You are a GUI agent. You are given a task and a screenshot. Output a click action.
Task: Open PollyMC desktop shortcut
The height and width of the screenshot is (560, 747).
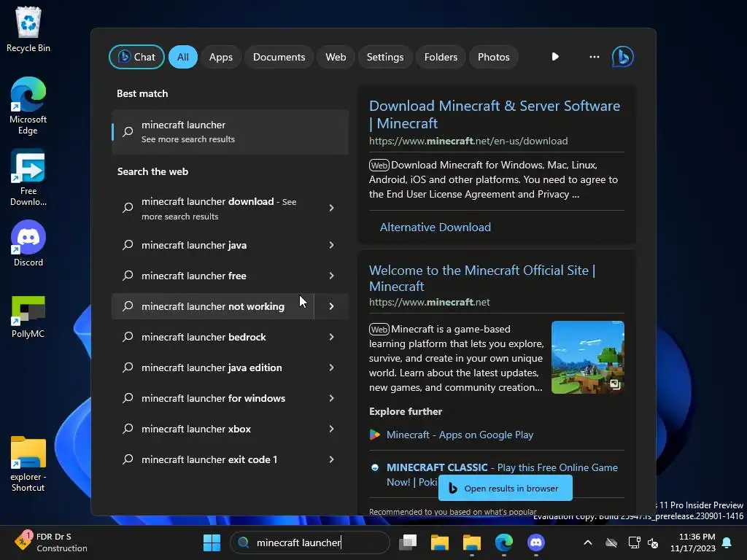[28, 316]
